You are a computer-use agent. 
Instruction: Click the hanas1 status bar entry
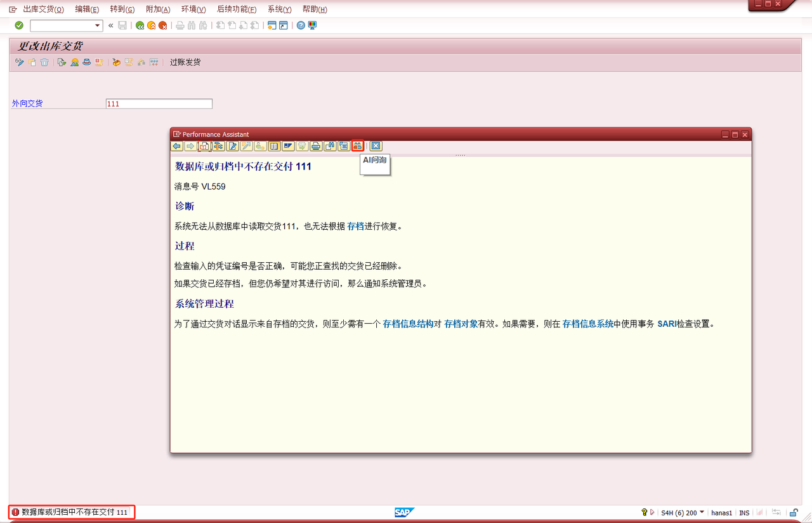[x=721, y=513]
